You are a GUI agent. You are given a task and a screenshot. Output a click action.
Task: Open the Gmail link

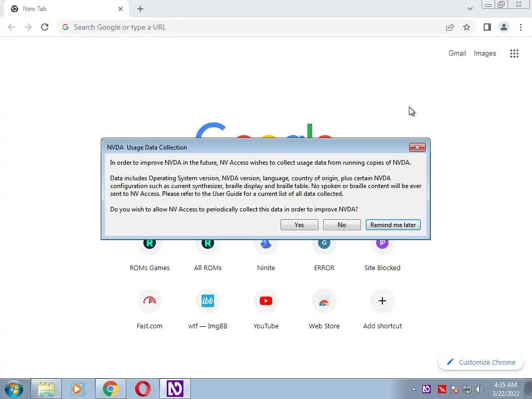tap(457, 54)
